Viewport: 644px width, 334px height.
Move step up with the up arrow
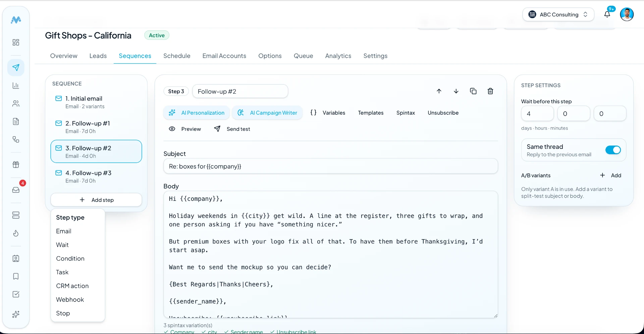click(439, 91)
